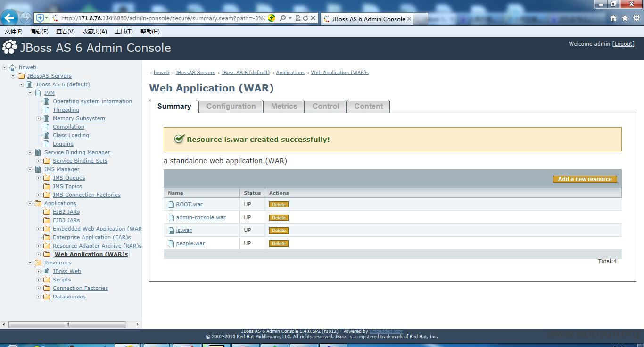Click the Logging page icon
This screenshot has width=644, height=347.
pos(47,144)
